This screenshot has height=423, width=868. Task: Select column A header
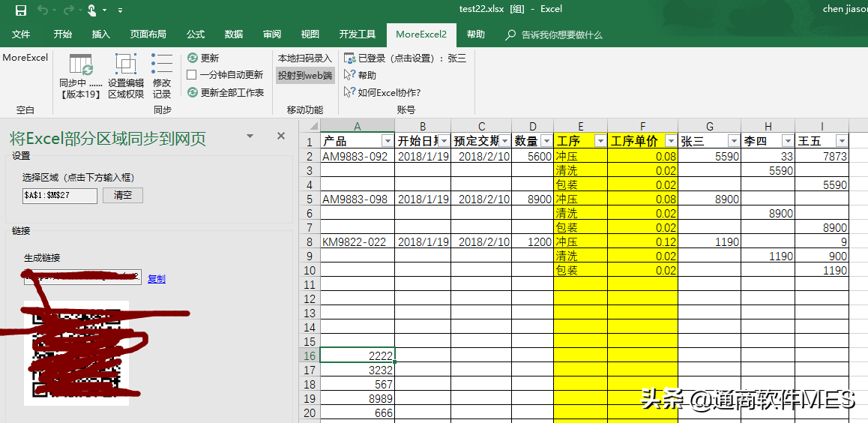(358, 126)
